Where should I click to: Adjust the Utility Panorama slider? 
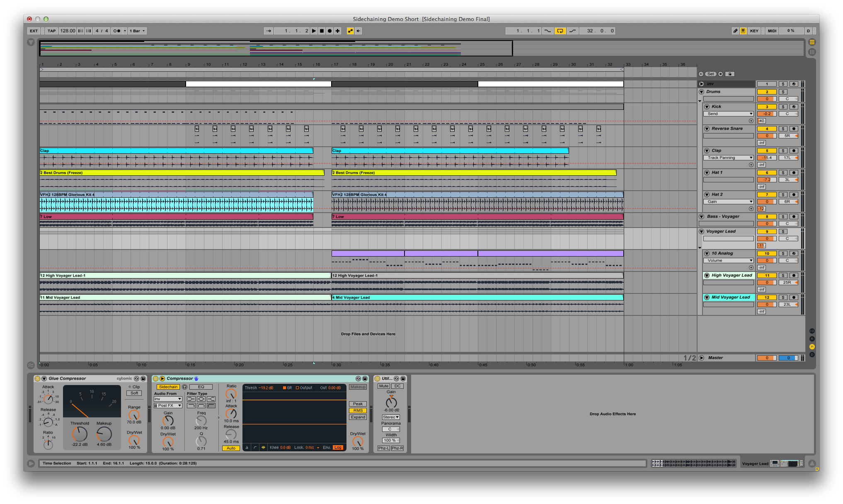(x=390, y=429)
